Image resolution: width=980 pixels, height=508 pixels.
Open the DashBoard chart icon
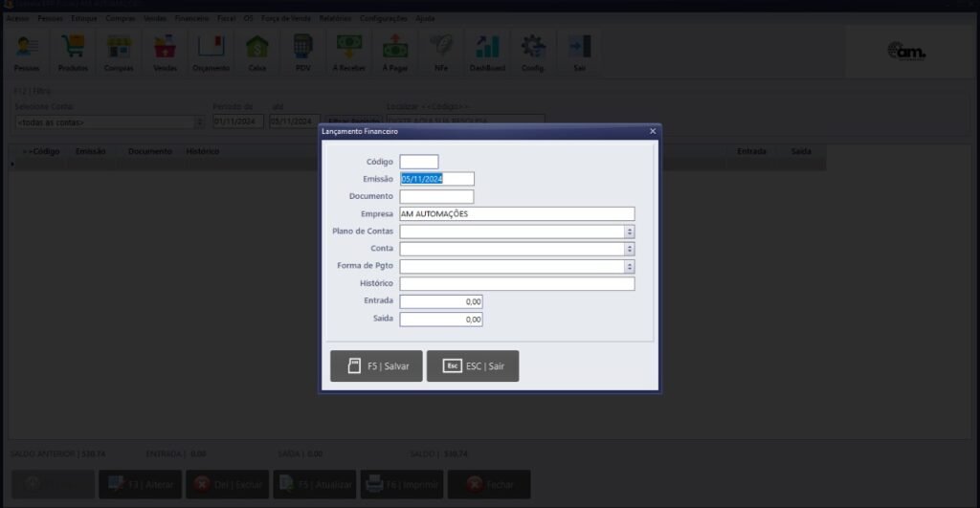487,52
